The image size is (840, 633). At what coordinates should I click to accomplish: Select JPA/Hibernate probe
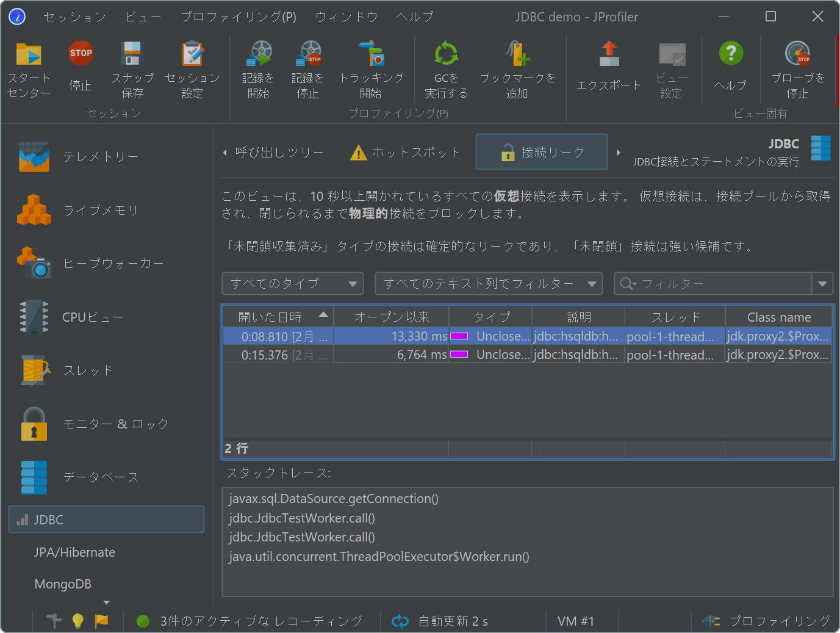(x=74, y=552)
